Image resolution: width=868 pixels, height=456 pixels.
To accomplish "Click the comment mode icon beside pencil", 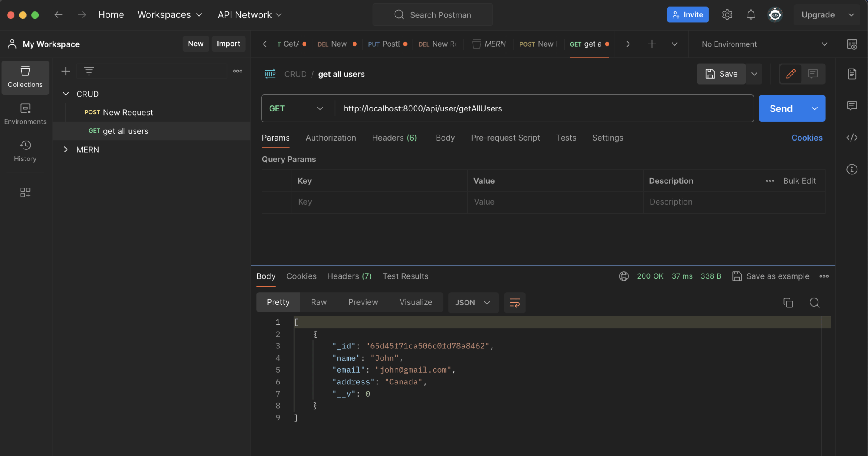I will pyautogui.click(x=812, y=74).
